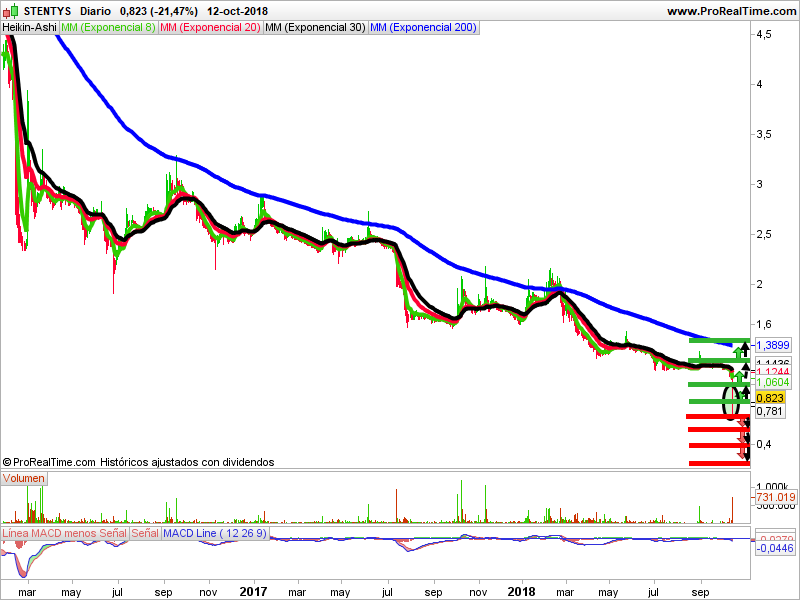Select the Heikin-Ashi price label
This screenshot has height=600, width=800.
point(30,27)
